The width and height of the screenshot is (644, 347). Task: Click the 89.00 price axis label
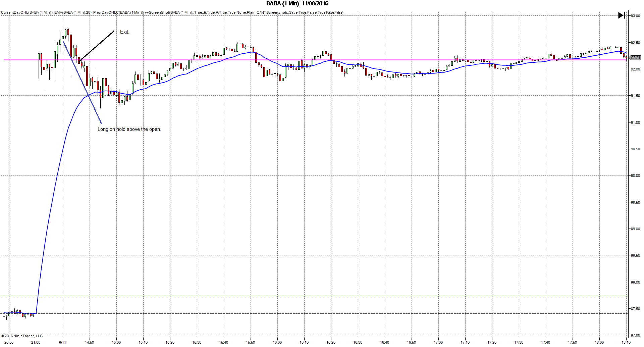pyautogui.click(x=635, y=229)
